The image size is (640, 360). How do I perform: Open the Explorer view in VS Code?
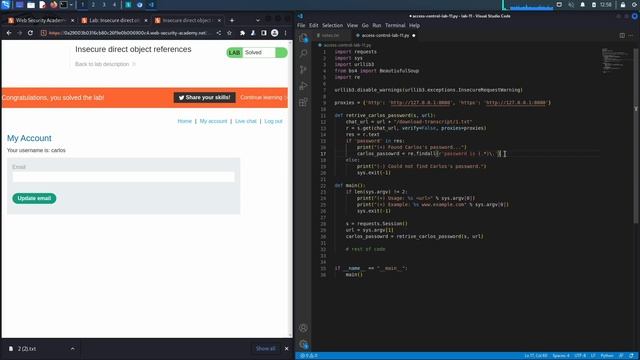[x=303, y=38]
